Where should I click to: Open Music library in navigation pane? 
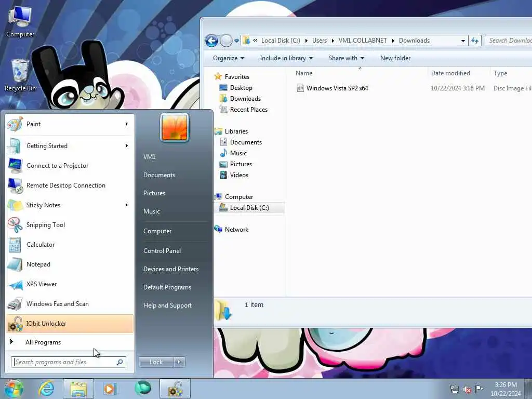click(x=238, y=153)
